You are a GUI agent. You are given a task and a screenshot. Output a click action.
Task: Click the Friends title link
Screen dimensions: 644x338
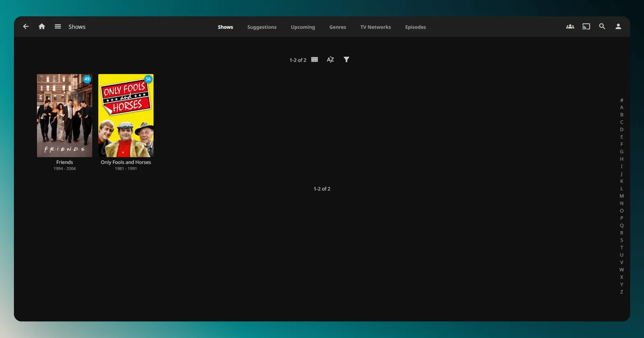65,162
